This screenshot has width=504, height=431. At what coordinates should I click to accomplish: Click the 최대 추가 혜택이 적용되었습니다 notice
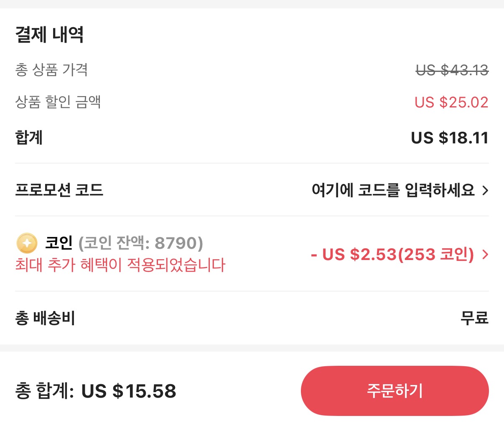[120, 265]
